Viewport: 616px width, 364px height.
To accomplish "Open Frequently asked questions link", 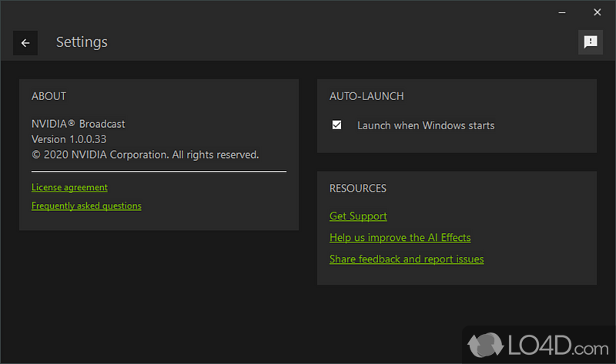I will pos(86,205).
